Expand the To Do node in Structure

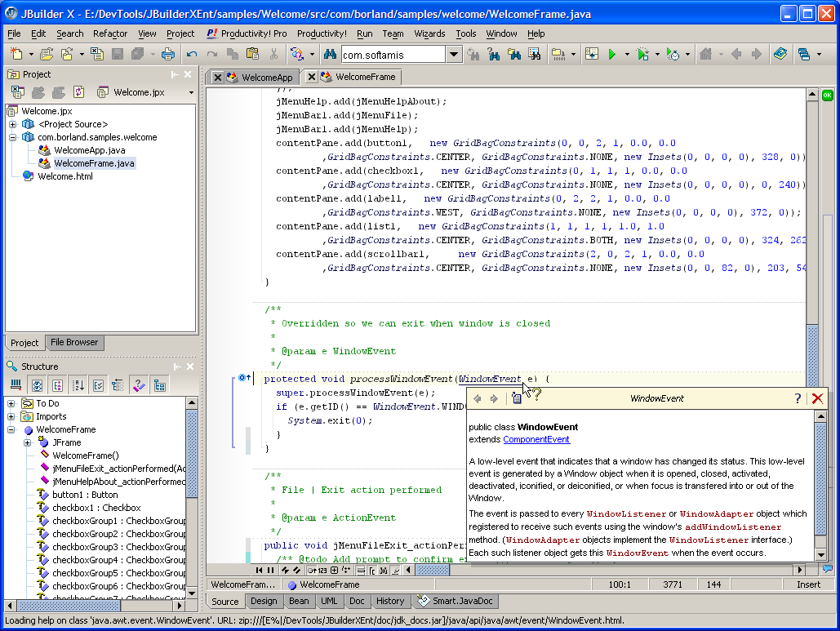tap(11, 403)
